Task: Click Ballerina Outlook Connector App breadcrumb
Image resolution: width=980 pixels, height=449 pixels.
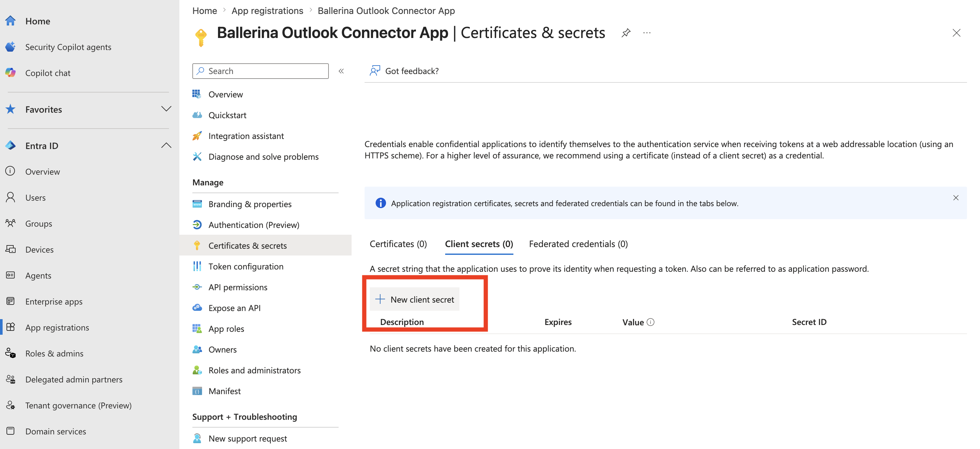Action: click(x=386, y=11)
